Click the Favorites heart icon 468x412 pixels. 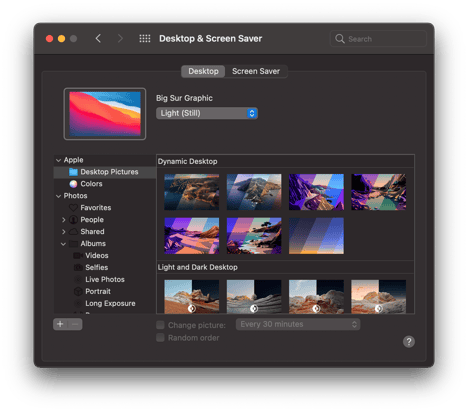73,208
